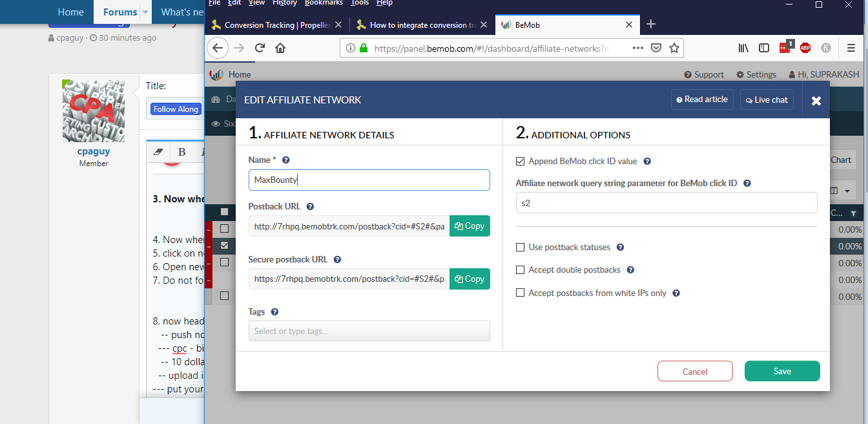This screenshot has width=868, height=424.
Task: Enable Accept double postbacks checkbox
Action: (520, 270)
